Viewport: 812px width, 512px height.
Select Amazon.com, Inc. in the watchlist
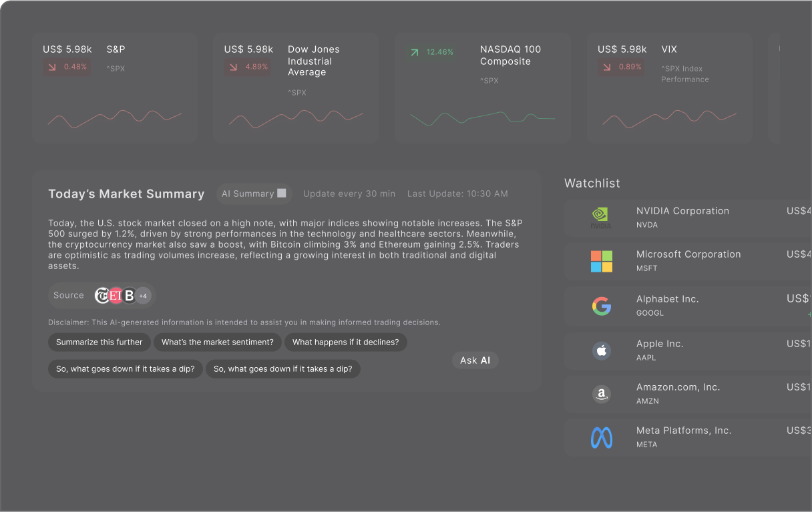(x=688, y=394)
